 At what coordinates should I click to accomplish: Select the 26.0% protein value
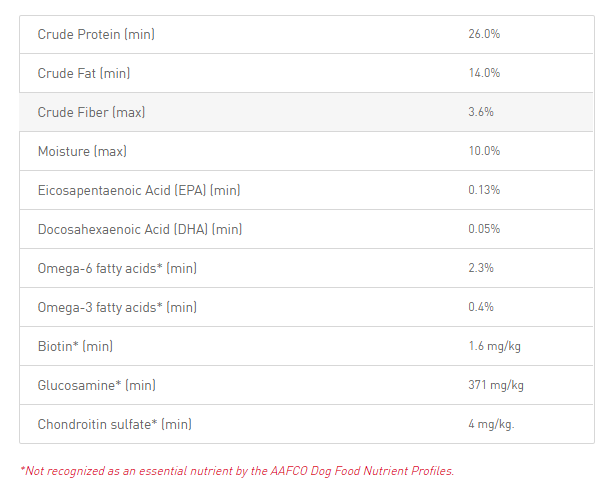tap(484, 34)
